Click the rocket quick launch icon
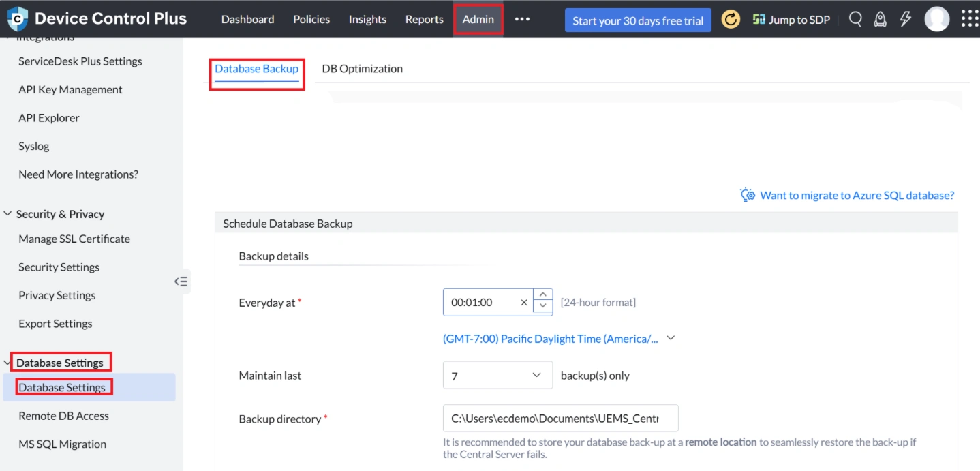 click(881, 19)
